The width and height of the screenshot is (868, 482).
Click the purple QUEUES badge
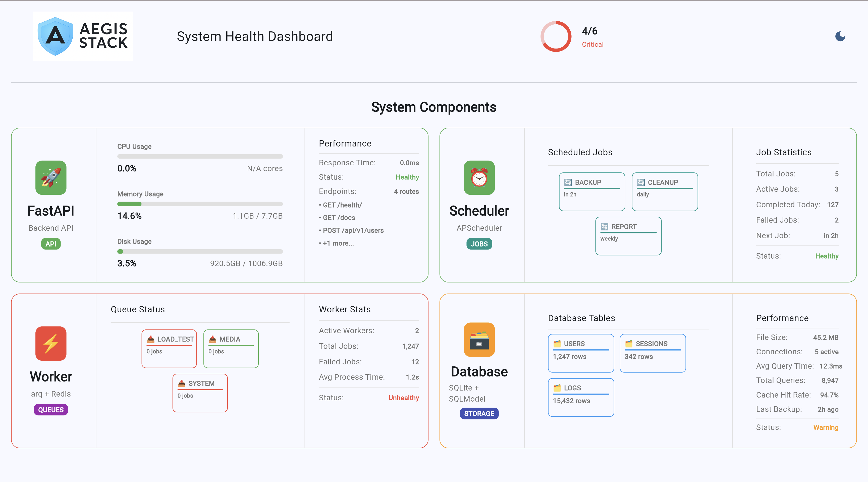click(x=51, y=410)
